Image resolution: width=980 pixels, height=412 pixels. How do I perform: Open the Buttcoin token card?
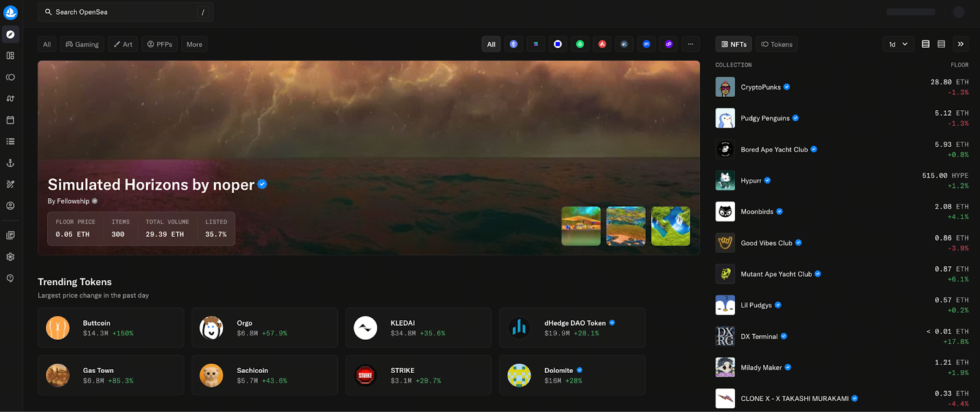click(111, 328)
